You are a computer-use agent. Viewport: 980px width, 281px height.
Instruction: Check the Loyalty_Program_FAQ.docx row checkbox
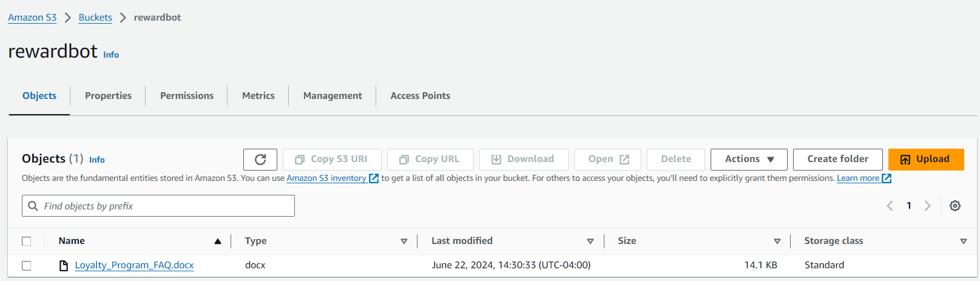pos(27,266)
